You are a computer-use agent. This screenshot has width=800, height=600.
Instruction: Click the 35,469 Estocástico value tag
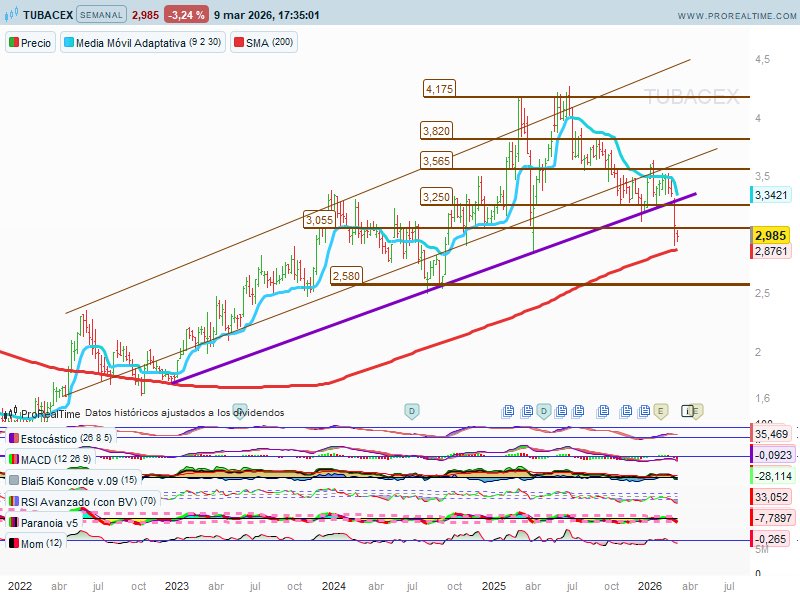(x=771, y=434)
